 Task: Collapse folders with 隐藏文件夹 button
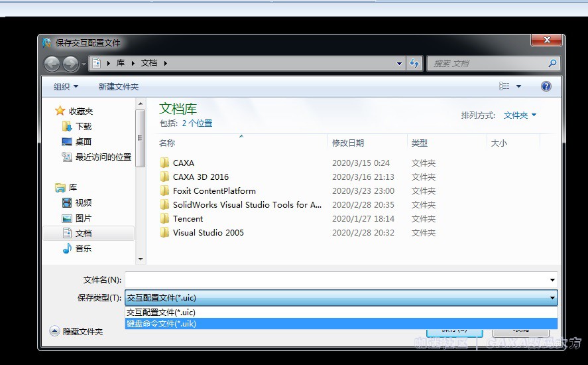click(77, 331)
